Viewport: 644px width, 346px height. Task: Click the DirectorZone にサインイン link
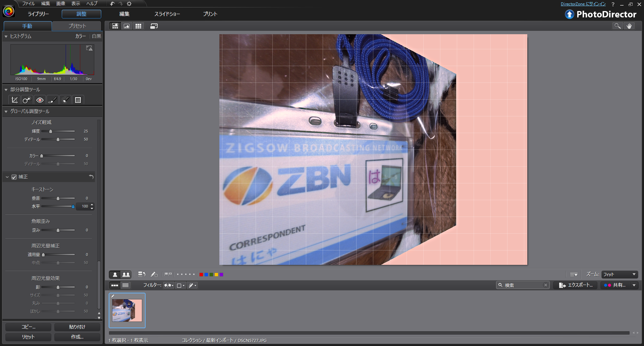(583, 4)
